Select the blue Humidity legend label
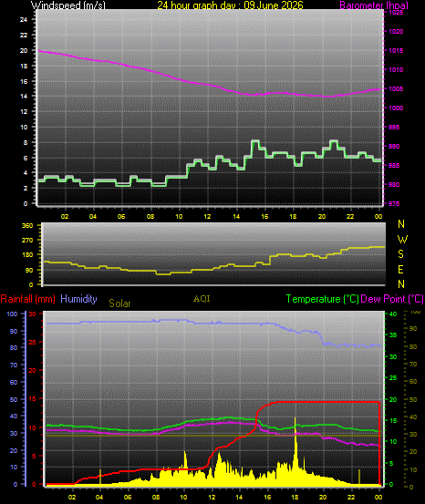Image resolution: width=425 pixels, height=504 pixels. click(78, 299)
